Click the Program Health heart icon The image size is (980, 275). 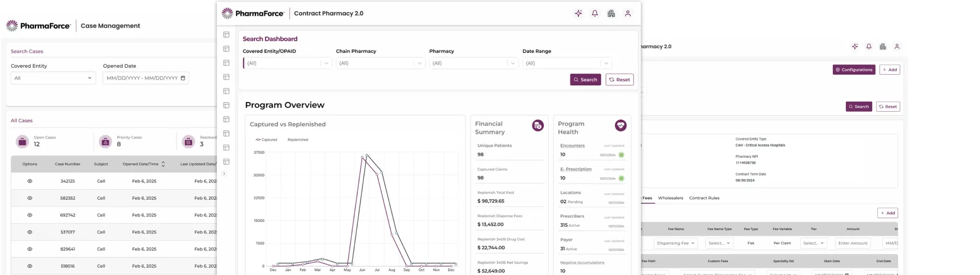click(621, 126)
